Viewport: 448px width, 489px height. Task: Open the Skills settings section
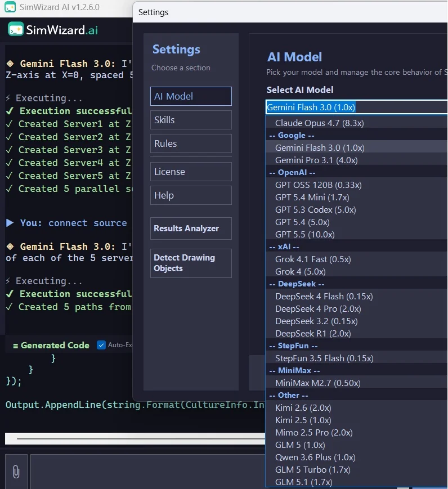coord(191,120)
